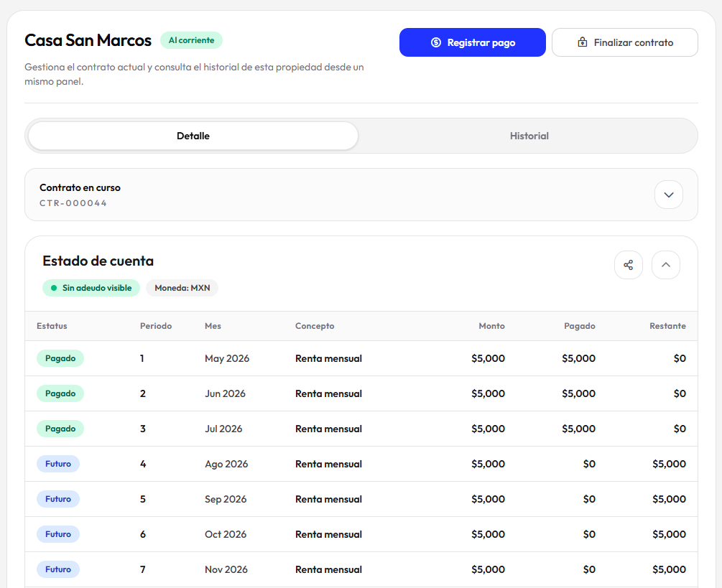Collapse the Estado de cuenta section
The width and height of the screenshot is (722, 588).
[x=666, y=265]
